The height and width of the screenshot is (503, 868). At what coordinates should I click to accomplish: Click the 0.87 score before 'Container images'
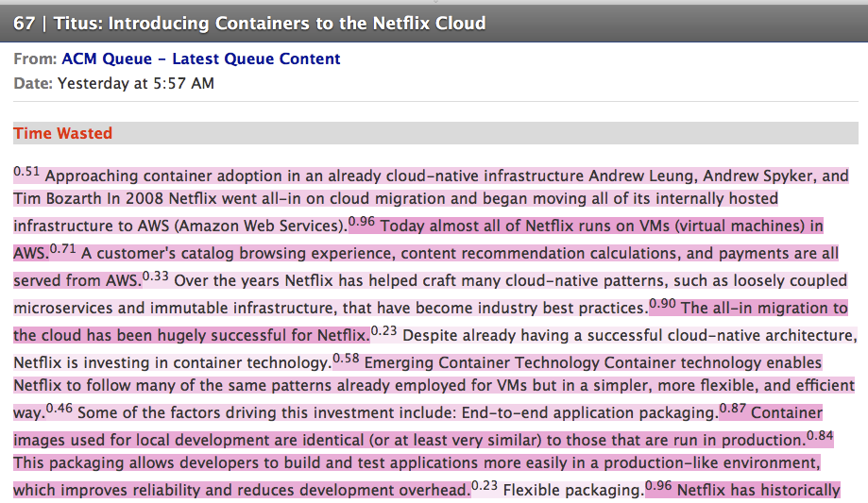click(x=732, y=409)
